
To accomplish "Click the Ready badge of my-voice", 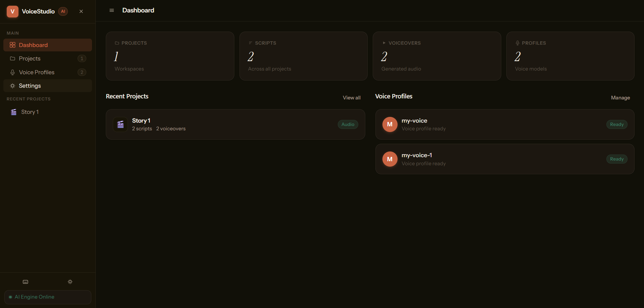I will [617, 124].
